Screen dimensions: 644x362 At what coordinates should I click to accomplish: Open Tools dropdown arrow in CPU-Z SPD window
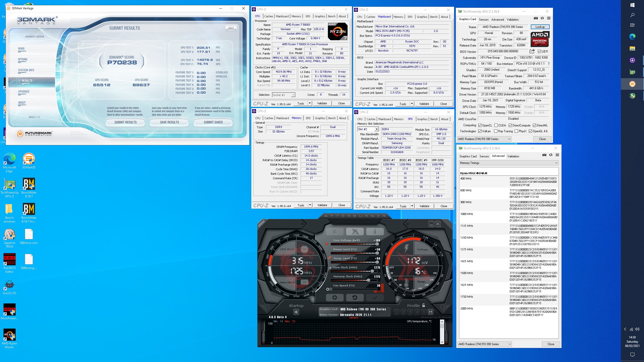pyautogui.click(x=412, y=206)
